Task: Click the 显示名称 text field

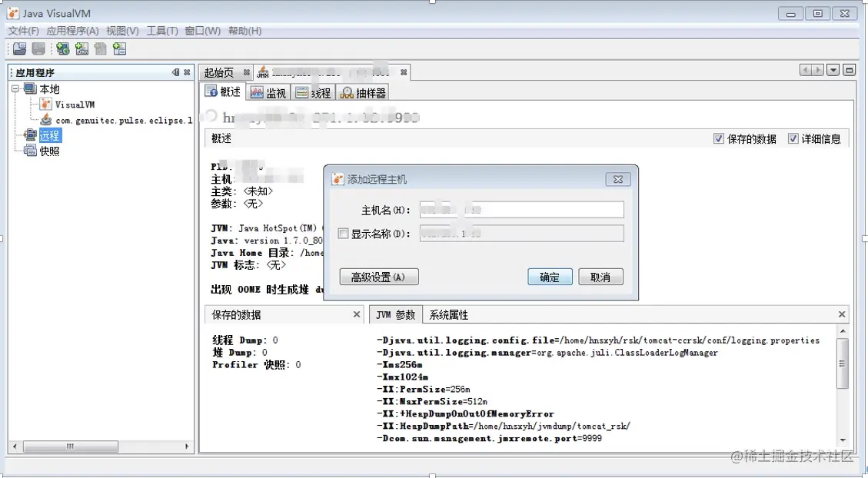Action: [521, 234]
